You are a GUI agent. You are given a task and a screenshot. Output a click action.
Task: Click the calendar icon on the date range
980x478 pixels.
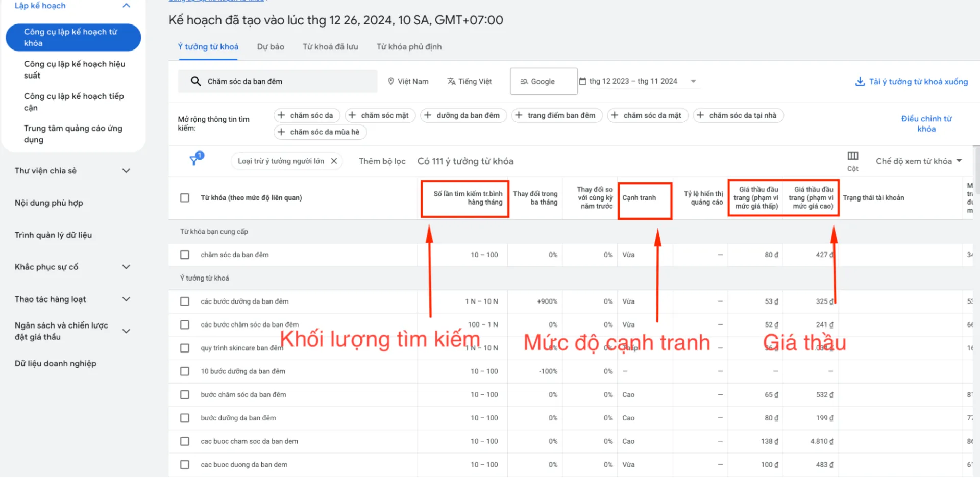(583, 81)
